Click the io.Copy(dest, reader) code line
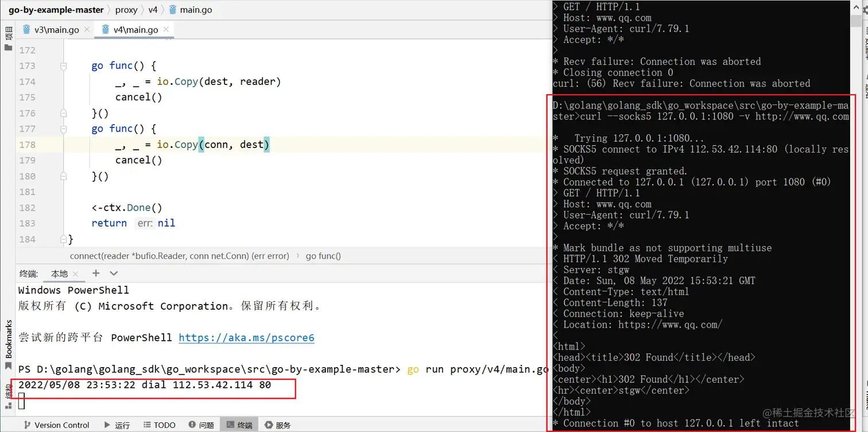The image size is (868, 432). pos(198,81)
